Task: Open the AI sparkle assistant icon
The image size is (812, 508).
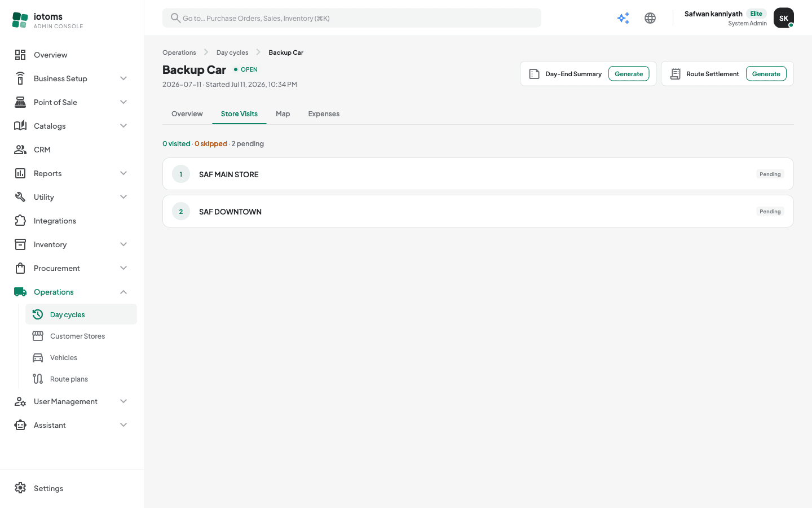Action: coord(623,18)
